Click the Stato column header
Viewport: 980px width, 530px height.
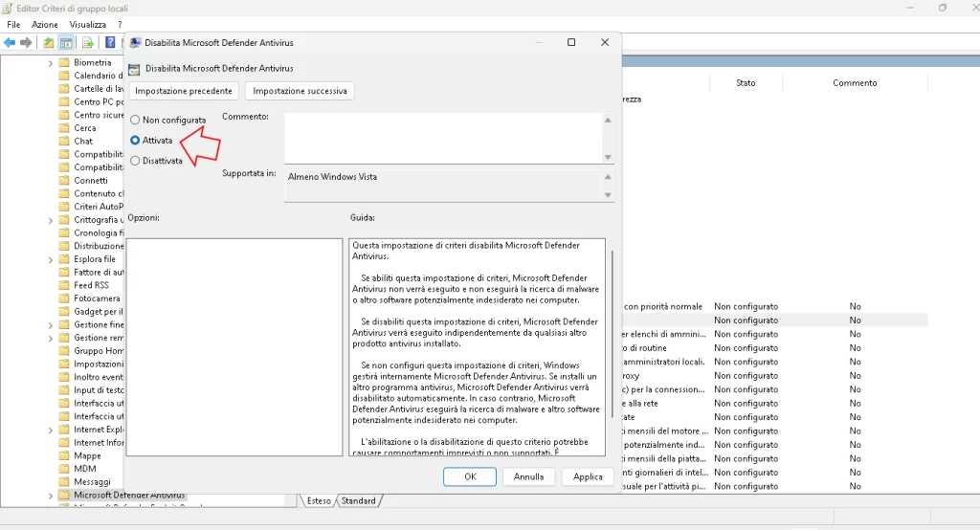coord(746,82)
